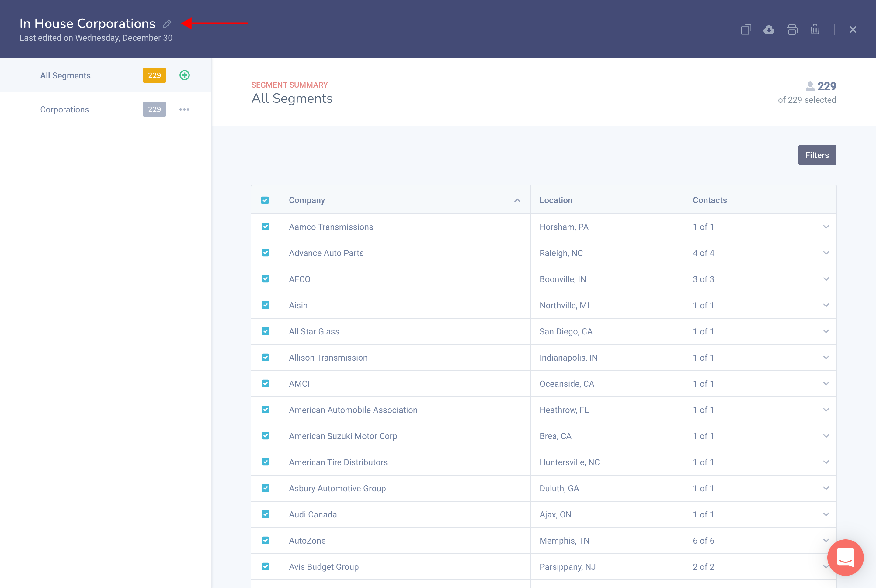The height and width of the screenshot is (588, 876).
Task: Expand Aamco Transmissions contacts chevron
Action: 826,227
